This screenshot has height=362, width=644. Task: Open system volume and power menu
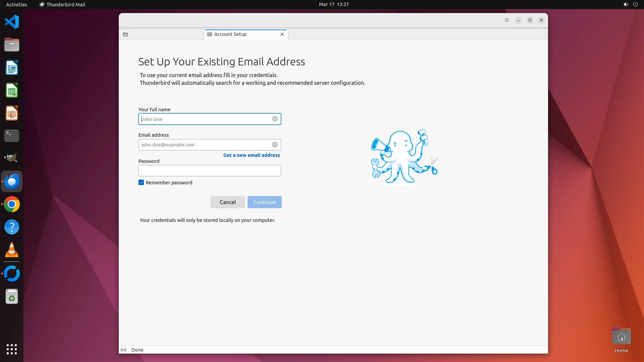(x=630, y=4)
